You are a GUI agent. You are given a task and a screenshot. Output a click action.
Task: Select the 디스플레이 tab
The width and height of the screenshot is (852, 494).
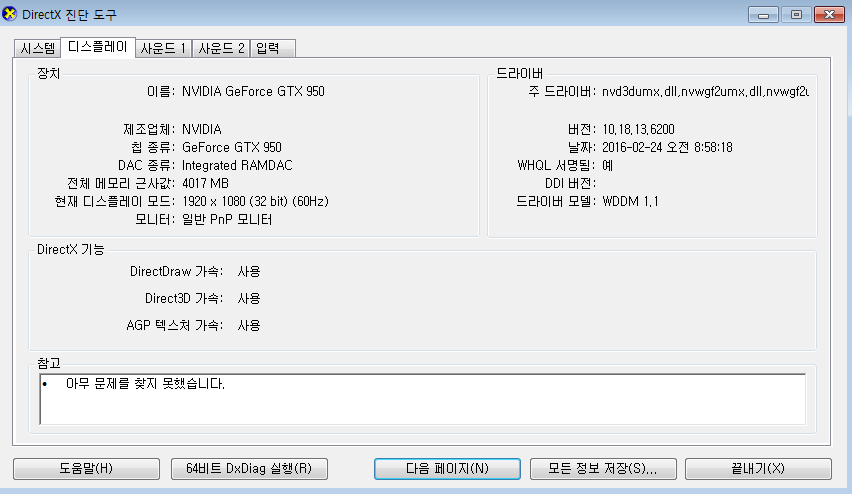coord(98,47)
